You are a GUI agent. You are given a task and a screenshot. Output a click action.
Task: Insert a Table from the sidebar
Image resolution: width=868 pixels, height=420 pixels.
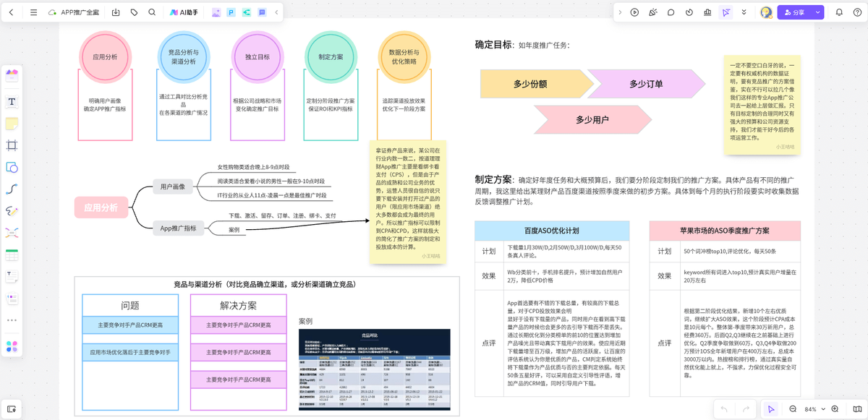pos(11,254)
